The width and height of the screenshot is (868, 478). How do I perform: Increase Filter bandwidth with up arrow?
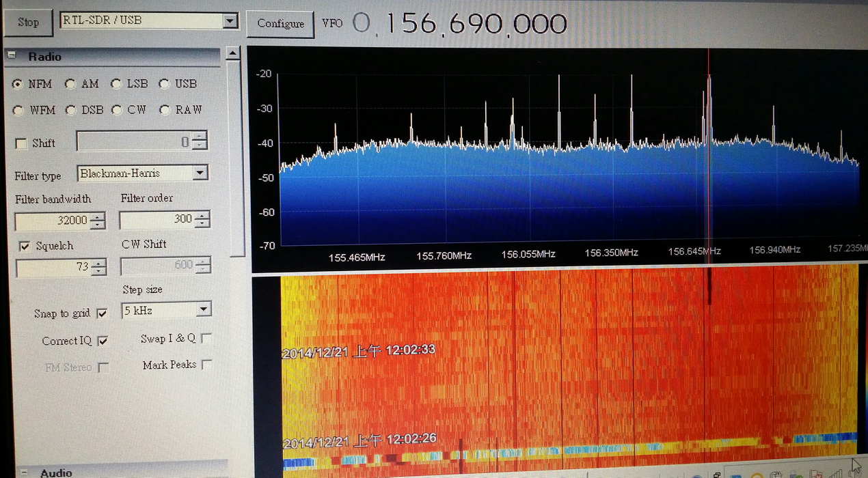(x=99, y=217)
